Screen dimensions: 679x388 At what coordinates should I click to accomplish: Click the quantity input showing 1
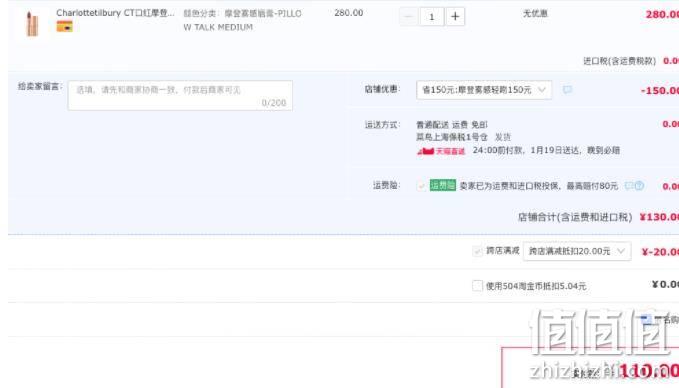click(431, 16)
